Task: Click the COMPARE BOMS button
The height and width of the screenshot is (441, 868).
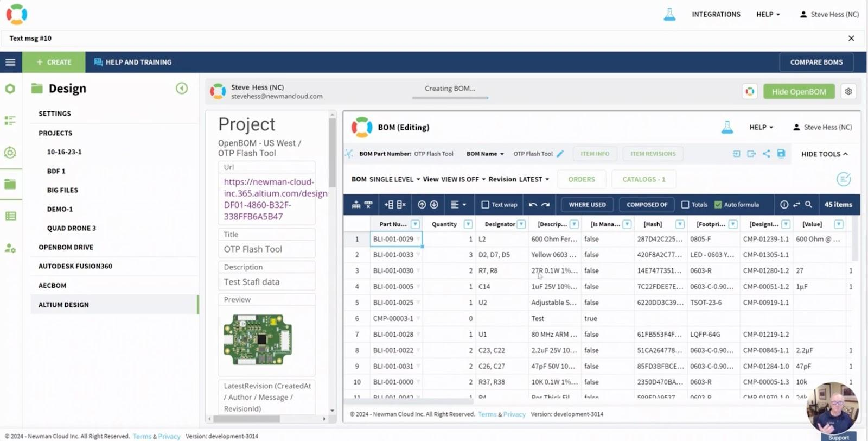Action: (x=816, y=62)
